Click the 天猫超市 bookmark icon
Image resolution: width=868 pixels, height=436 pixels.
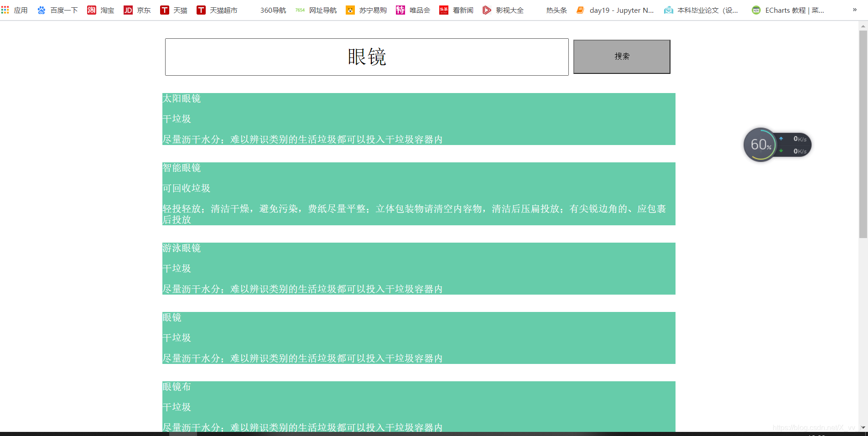coord(201,10)
